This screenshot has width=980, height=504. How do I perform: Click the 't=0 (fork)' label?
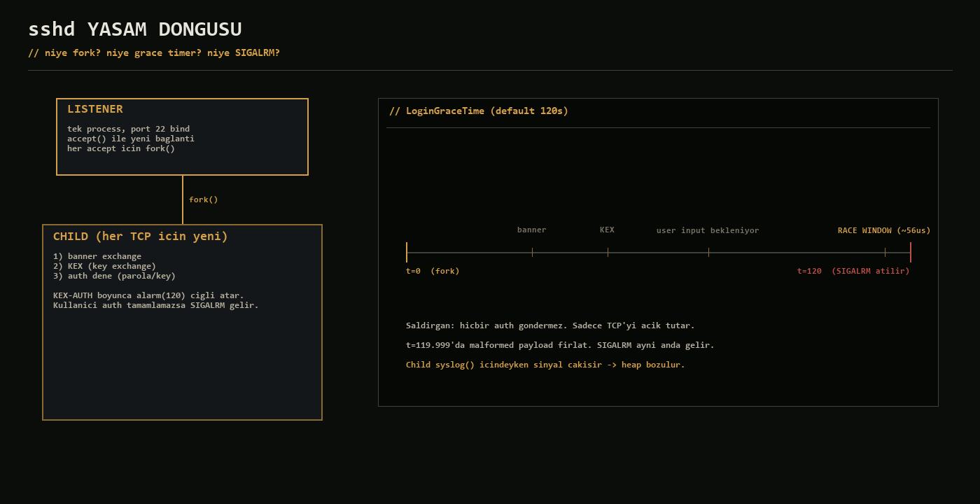(x=433, y=271)
